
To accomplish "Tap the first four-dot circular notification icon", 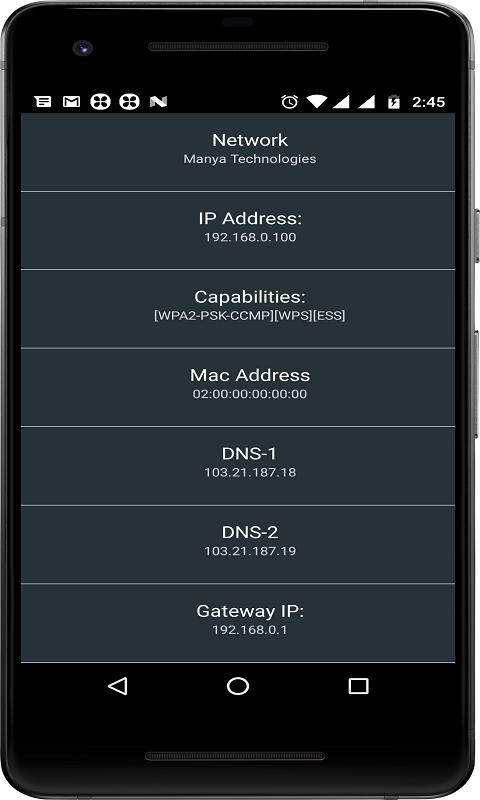I will (x=100, y=102).
